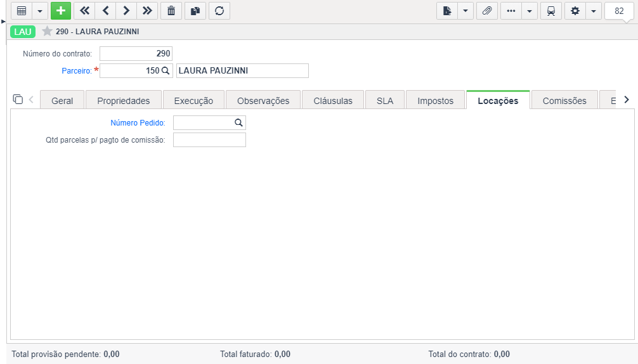The height and width of the screenshot is (364, 638).
Task: Switch to the Cláusulas tab
Action: pos(333,100)
